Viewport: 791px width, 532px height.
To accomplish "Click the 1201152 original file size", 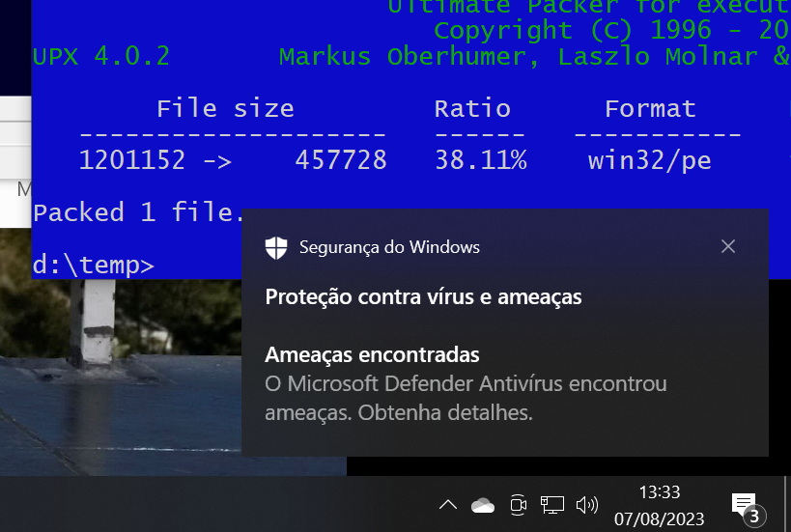I will pyautogui.click(x=132, y=160).
